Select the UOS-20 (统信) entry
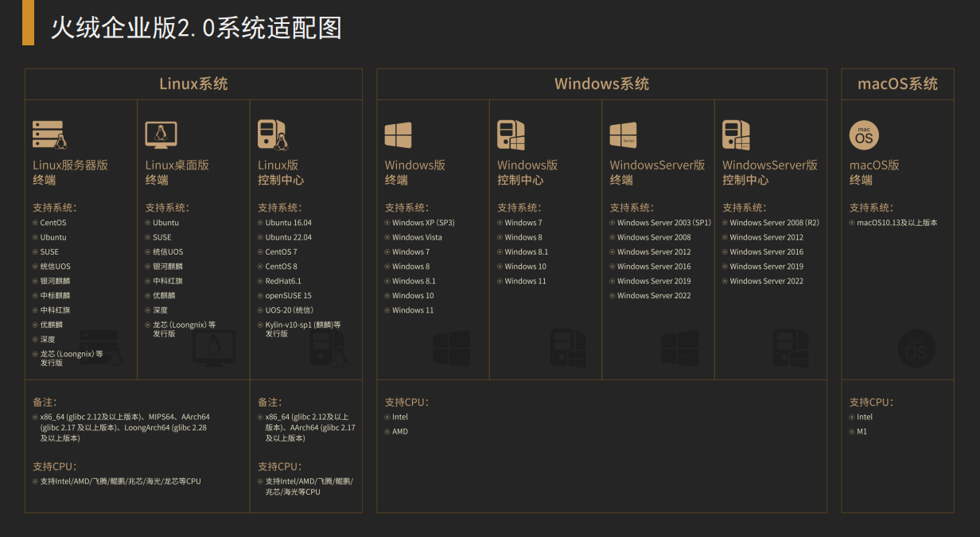980x537 pixels. pos(290,310)
